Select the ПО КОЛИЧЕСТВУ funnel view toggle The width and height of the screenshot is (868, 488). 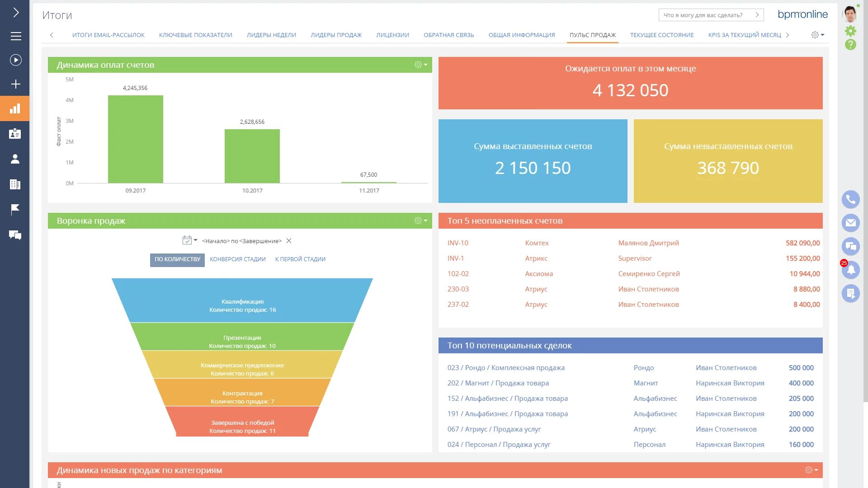tap(177, 259)
